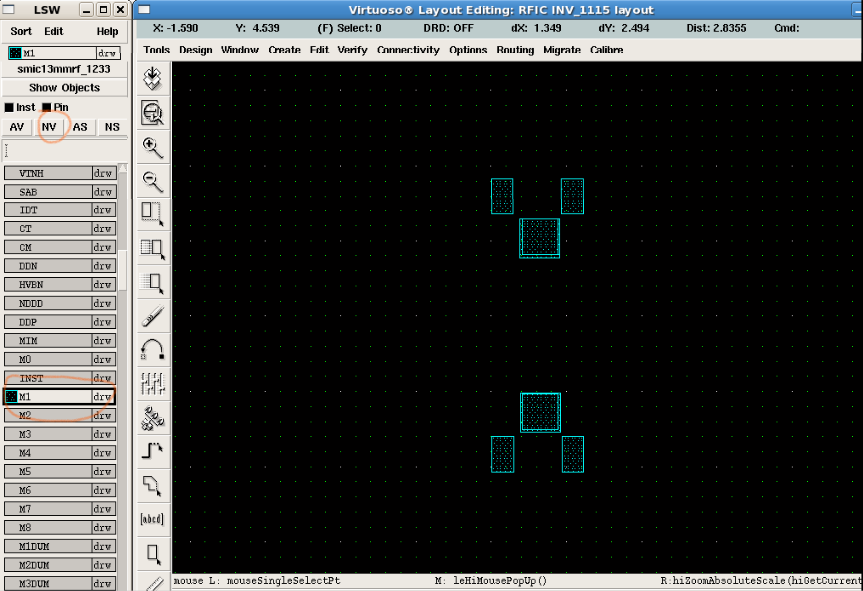863x591 pixels.
Task: Open the Edit menu in LSW
Action: click(53, 31)
